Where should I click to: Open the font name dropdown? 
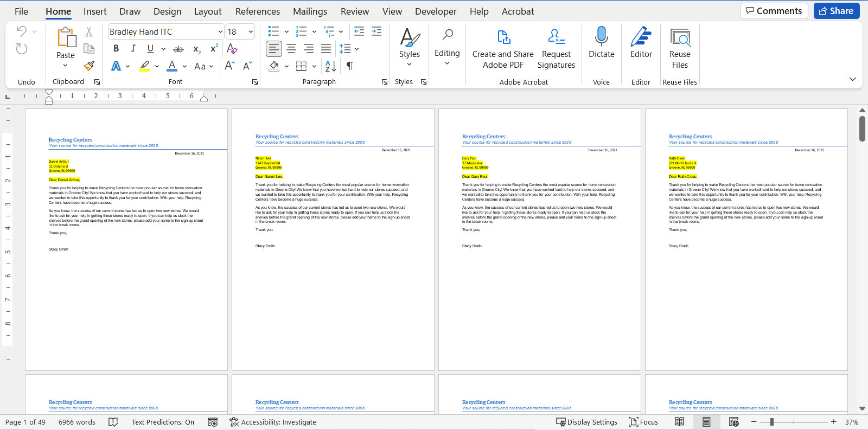coord(220,31)
